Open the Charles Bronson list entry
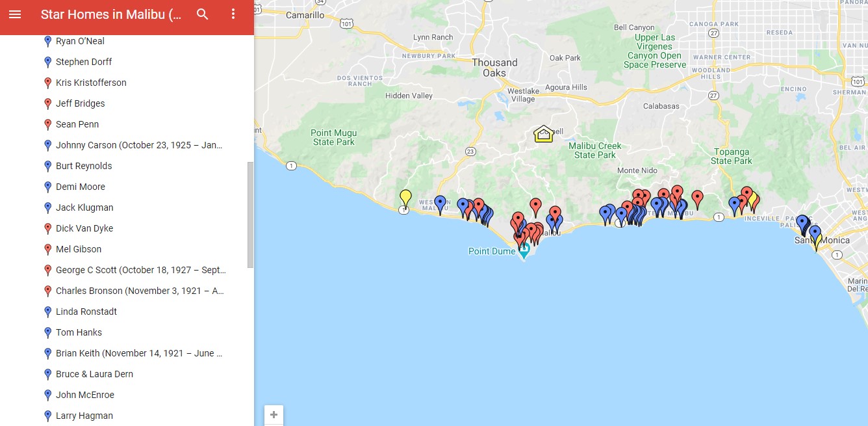 point(140,291)
